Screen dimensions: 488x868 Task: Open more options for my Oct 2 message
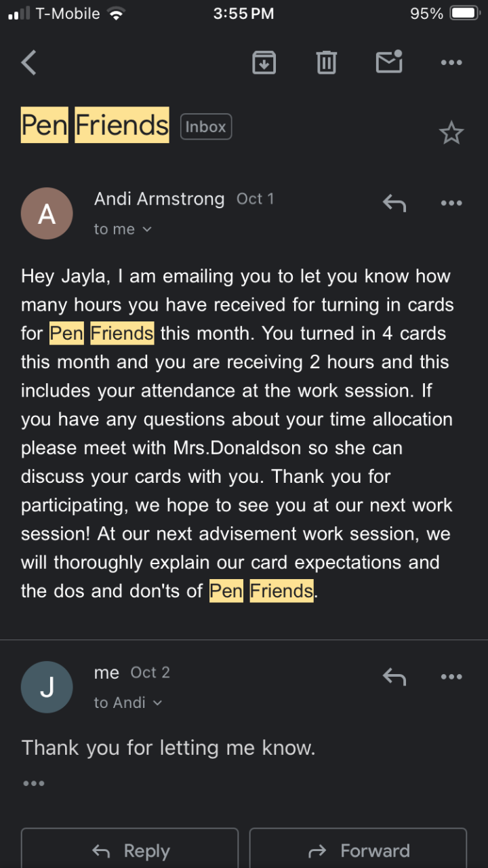coord(451,676)
